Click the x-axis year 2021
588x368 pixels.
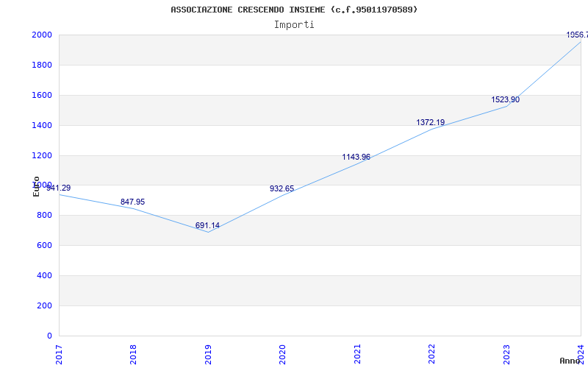[x=357, y=355]
